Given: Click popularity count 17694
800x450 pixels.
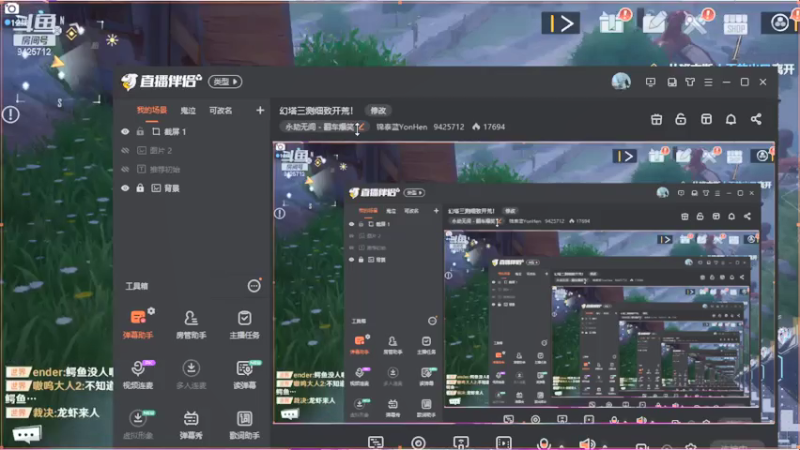Looking at the screenshot, I should click(x=489, y=127).
